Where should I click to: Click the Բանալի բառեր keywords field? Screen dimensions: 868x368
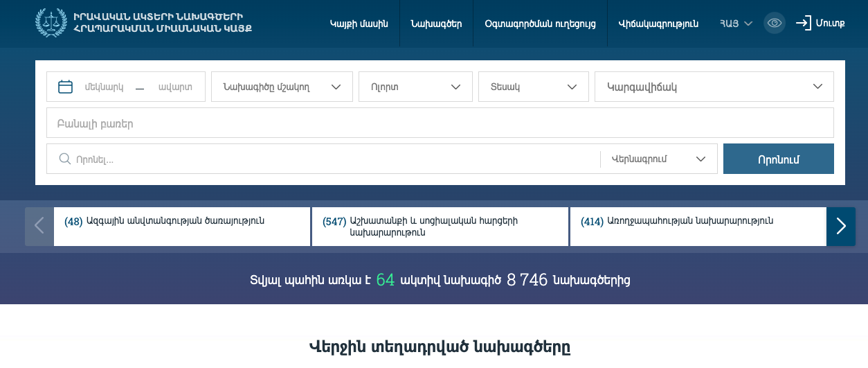click(440, 123)
